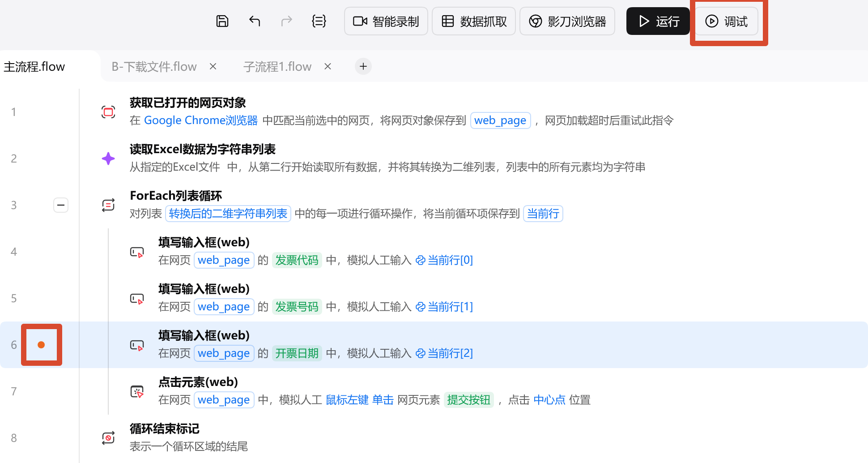The height and width of the screenshot is (463, 868).
Task: Open 数据抓取 data capture
Action: pos(474,21)
